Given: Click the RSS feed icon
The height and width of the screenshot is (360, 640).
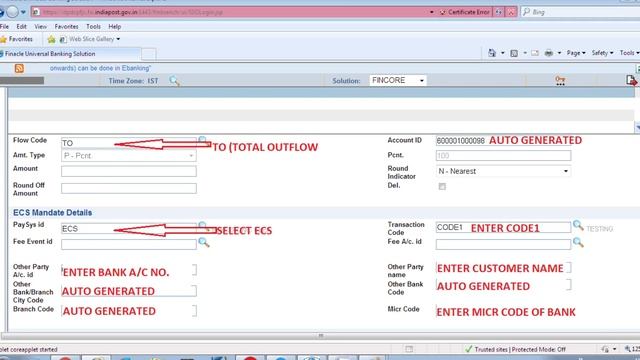Looking at the screenshot, I should 19,68.
